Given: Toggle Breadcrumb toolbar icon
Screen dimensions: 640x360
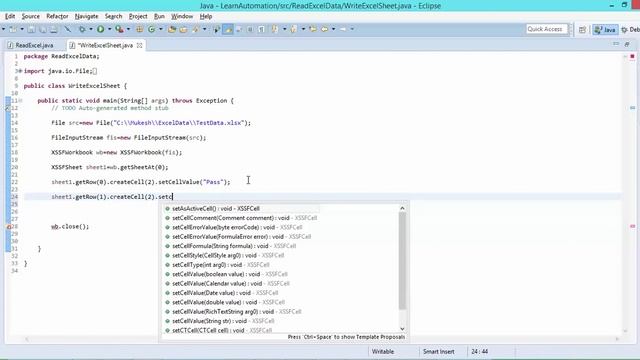Looking at the screenshot, I should pyautogui.click(x=216, y=29).
